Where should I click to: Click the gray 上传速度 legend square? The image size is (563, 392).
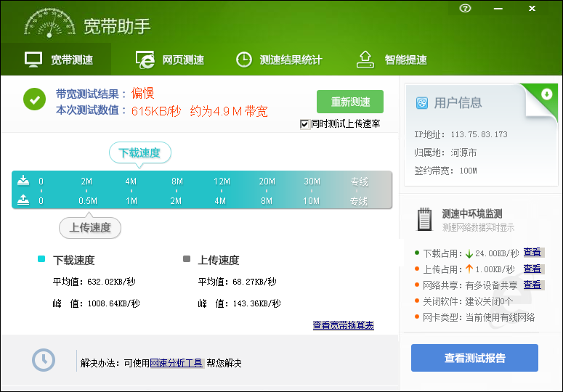(x=187, y=258)
